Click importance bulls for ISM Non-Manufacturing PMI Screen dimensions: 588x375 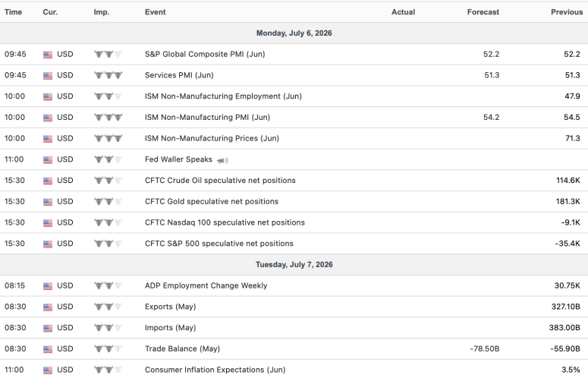pos(108,117)
